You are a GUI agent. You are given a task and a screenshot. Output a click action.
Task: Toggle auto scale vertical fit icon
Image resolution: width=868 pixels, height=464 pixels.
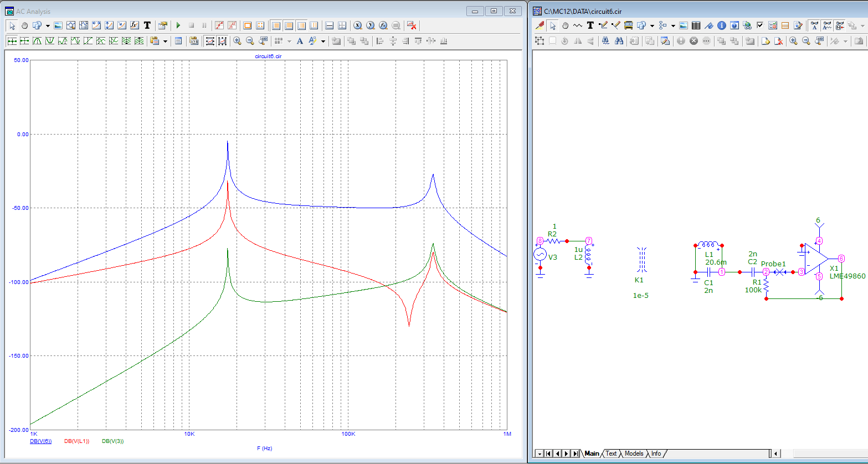click(222, 40)
